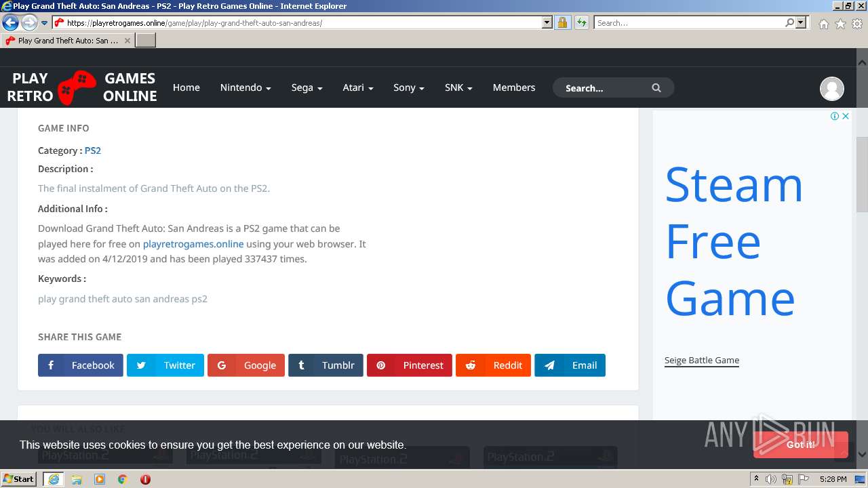
Task: Click the browser Search box
Action: (689, 23)
